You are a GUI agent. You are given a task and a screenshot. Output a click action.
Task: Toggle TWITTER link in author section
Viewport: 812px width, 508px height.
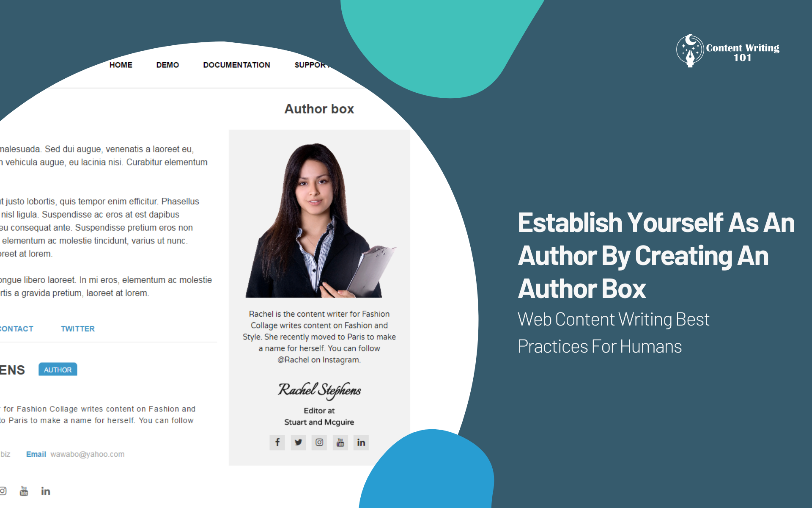pyautogui.click(x=77, y=328)
